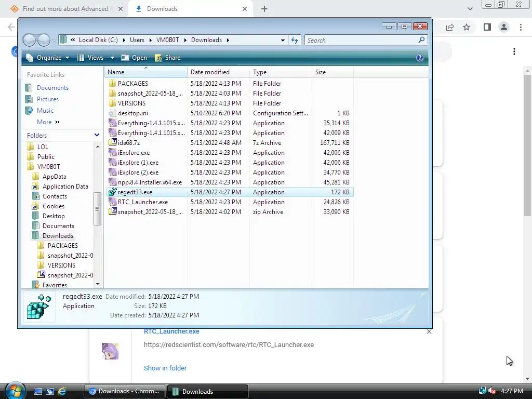Open Chrome three-dot main menu
Image resolution: width=532 pixels, height=399 pixels.
(521, 27)
